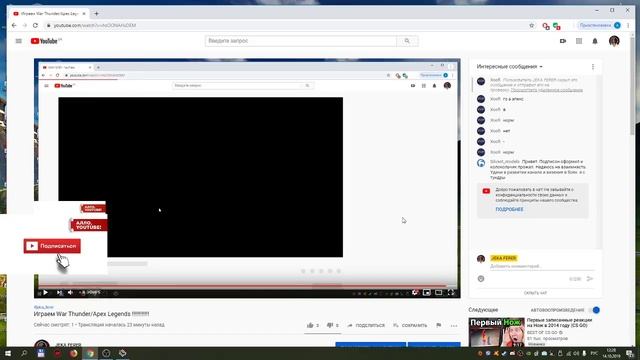Reload the page with the refresh icon
Image resolution: width=640 pixels, height=360 pixels.
pos(36,25)
